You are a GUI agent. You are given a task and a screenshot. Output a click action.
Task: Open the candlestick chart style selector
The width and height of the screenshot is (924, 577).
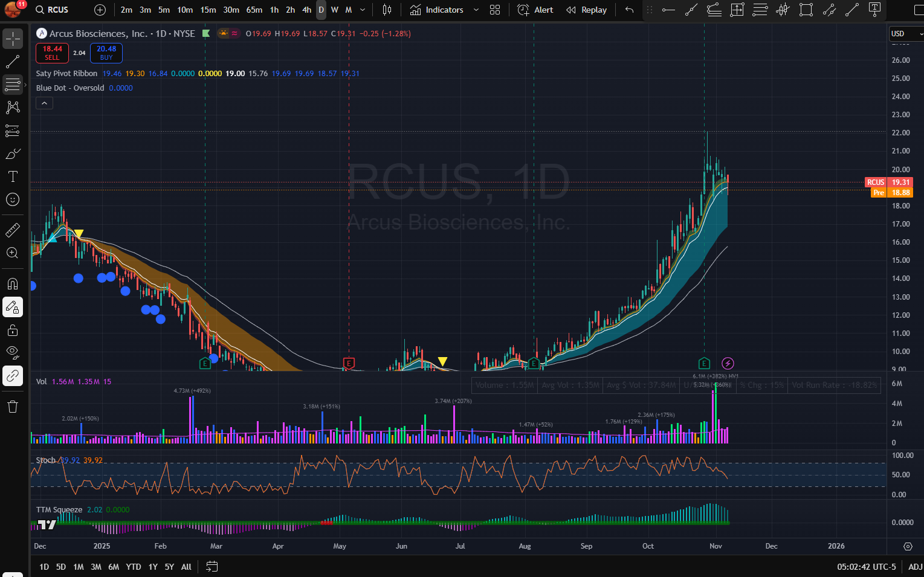tap(387, 10)
